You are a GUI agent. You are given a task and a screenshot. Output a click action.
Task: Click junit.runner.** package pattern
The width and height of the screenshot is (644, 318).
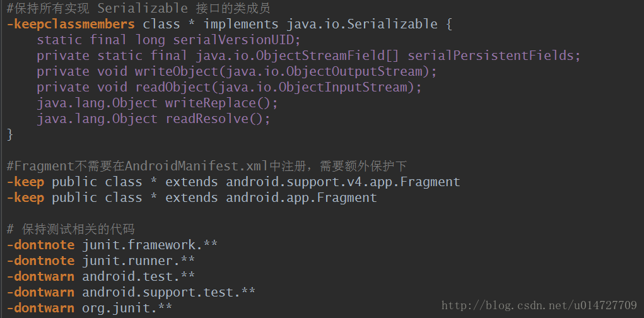click(138, 261)
